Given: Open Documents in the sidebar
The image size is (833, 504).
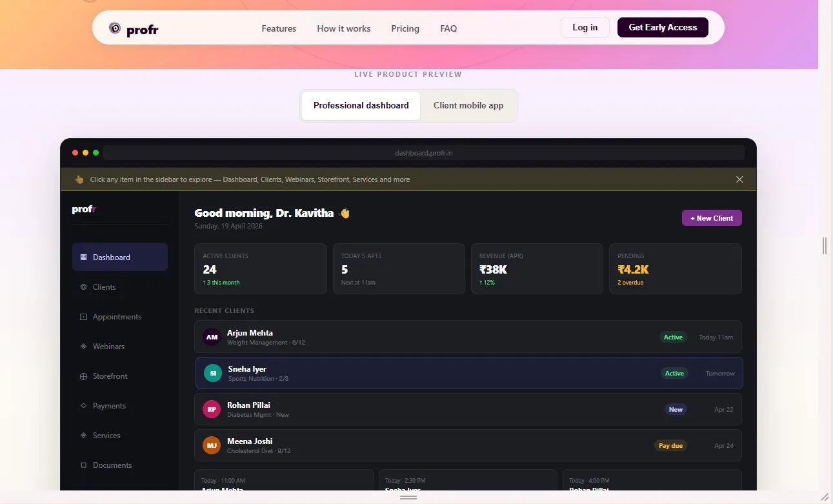Looking at the screenshot, I should (120, 465).
